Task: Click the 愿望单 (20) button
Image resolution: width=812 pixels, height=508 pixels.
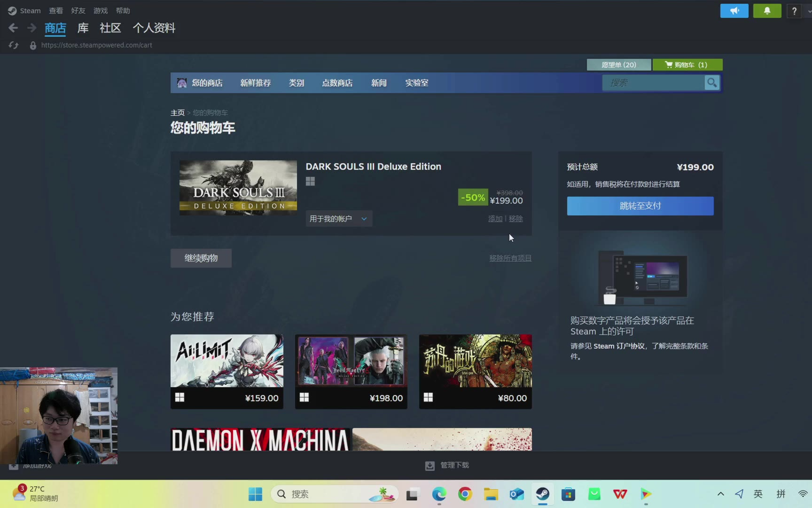Action: click(x=619, y=64)
